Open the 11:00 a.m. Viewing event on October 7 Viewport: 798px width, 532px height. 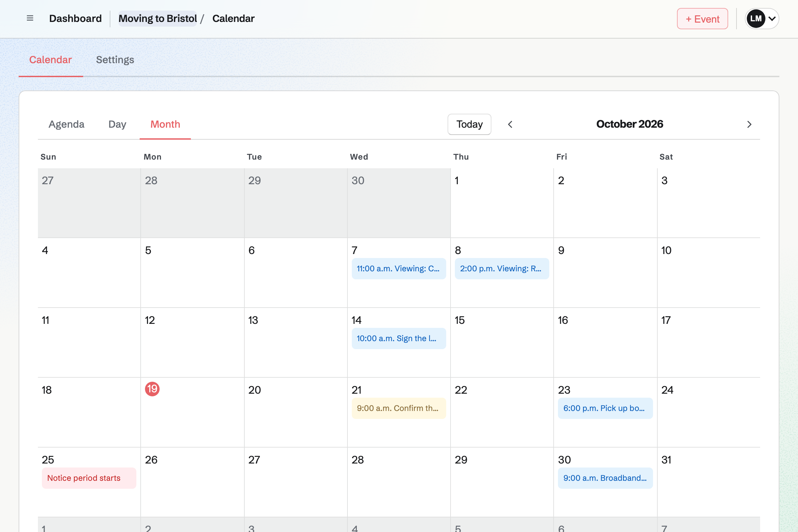pos(399,269)
